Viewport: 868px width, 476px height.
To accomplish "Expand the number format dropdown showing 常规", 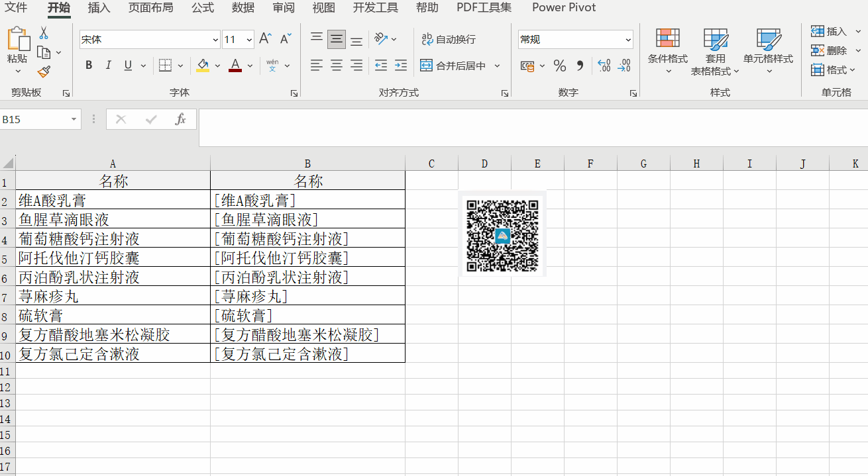I will 628,40.
